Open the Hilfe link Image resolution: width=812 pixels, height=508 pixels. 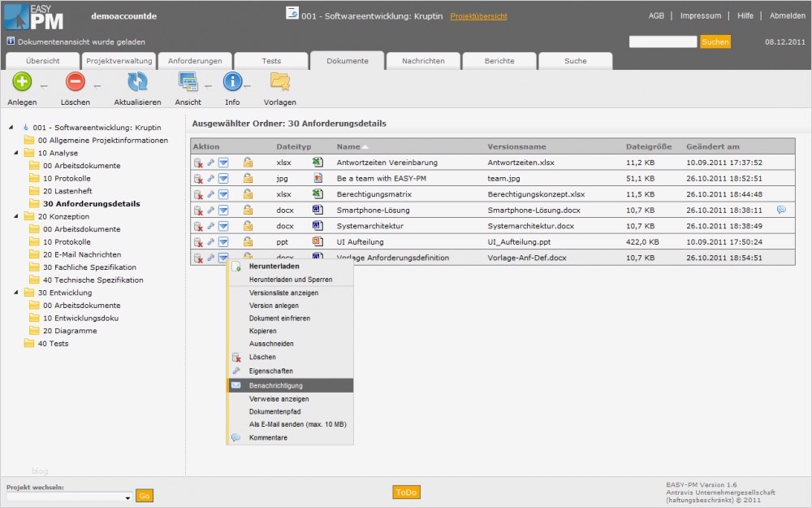click(745, 15)
